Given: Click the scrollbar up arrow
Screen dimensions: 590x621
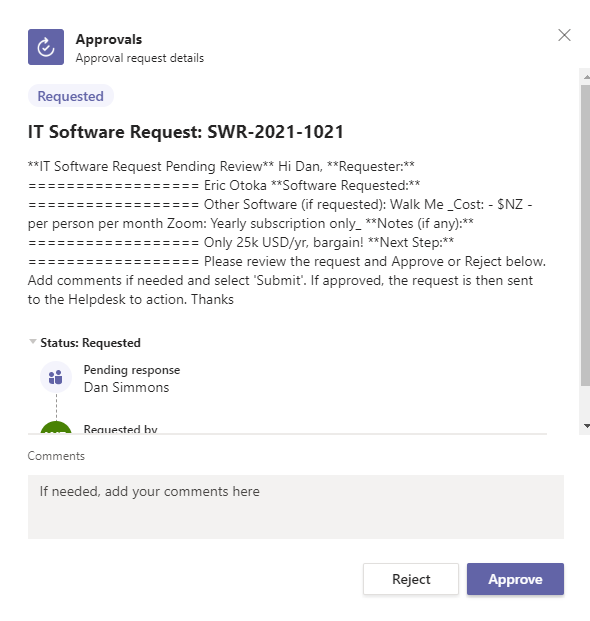Looking at the screenshot, I should [x=586, y=76].
